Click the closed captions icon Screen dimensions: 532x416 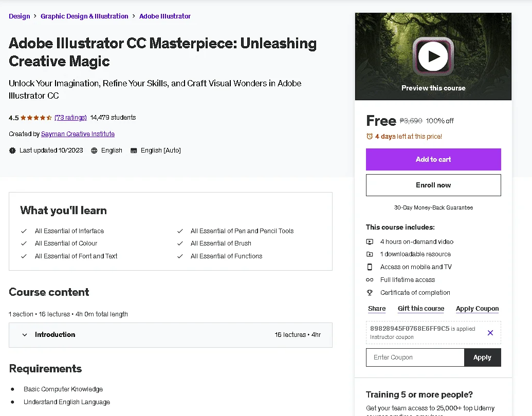(134, 150)
